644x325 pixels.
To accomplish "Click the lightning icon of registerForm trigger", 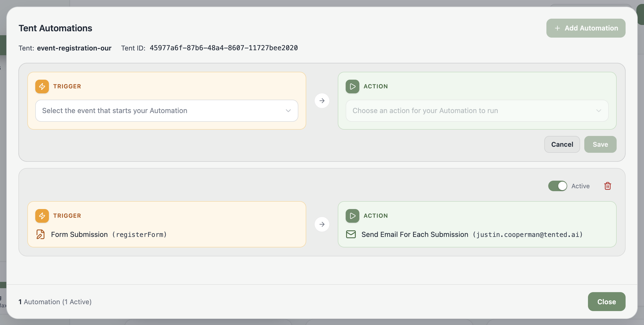I will 42,216.
